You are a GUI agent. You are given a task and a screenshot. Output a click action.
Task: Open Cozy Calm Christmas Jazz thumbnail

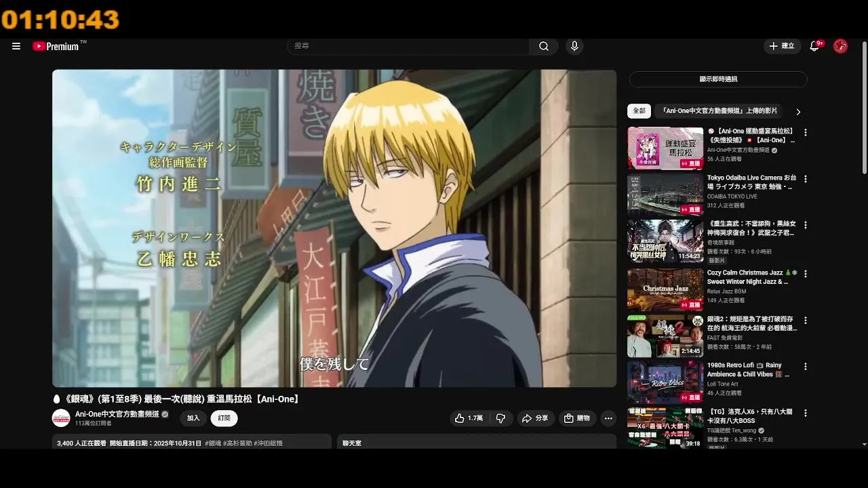pos(665,289)
